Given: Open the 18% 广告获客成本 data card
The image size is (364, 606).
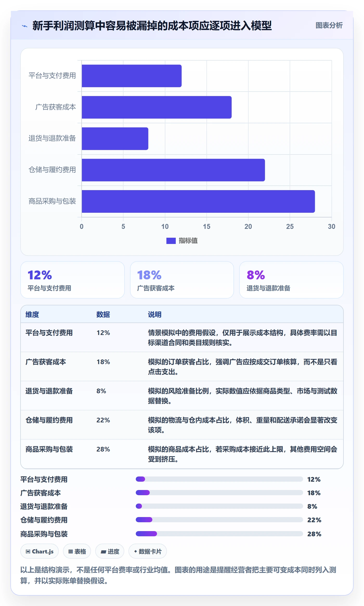Looking at the screenshot, I should tap(182, 280).
